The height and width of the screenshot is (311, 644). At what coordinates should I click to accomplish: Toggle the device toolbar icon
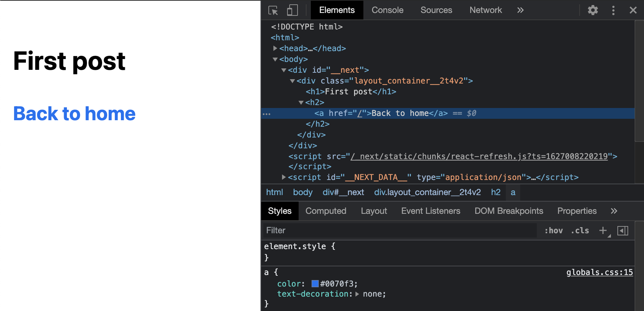[x=292, y=10]
